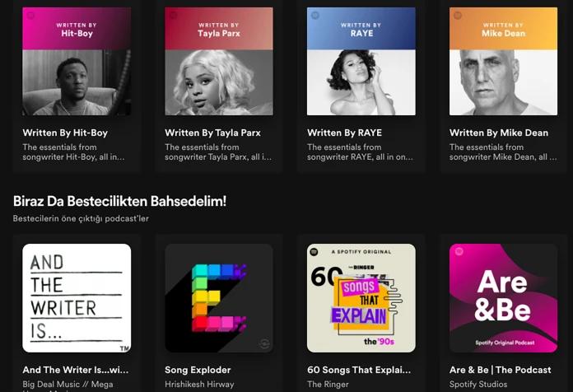
Task: Click the Written By Tayla Parx title
Action: point(212,133)
